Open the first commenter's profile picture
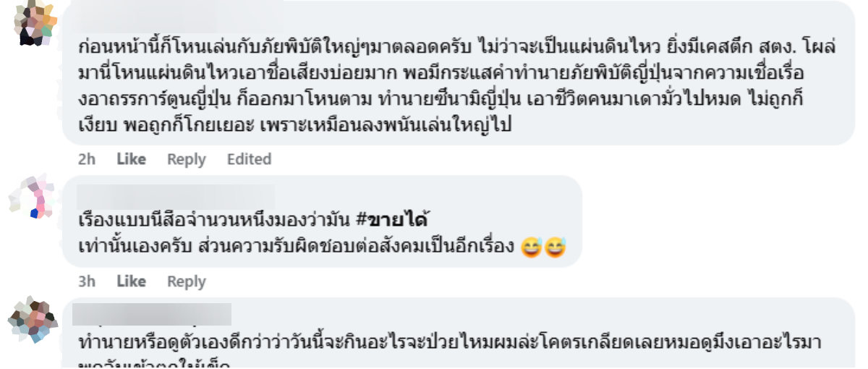The height and width of the screenshot is (369, 868). (35, 23)
